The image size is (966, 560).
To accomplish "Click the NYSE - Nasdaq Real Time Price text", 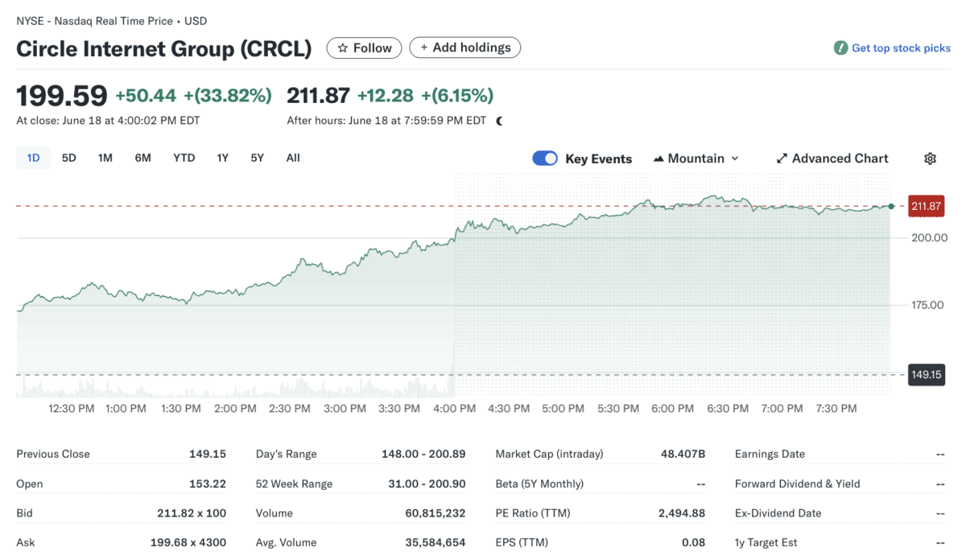I will pos(95,21).
